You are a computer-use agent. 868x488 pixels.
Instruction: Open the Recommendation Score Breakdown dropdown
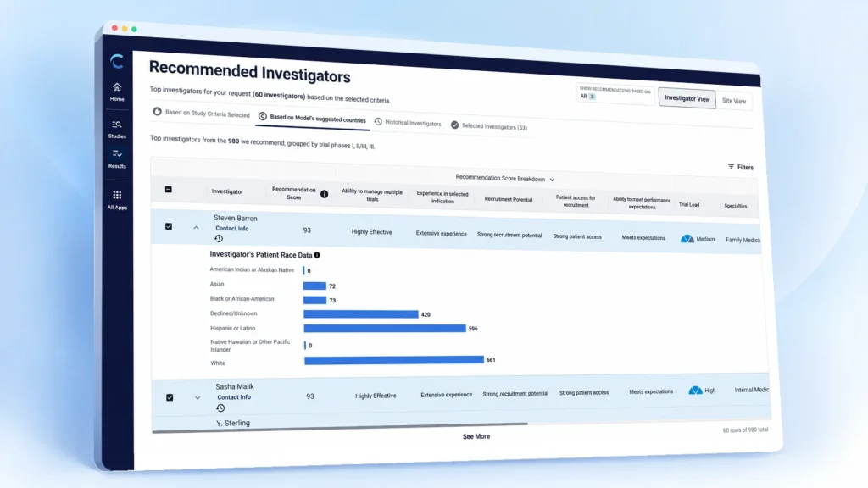[x=505, y=178]
